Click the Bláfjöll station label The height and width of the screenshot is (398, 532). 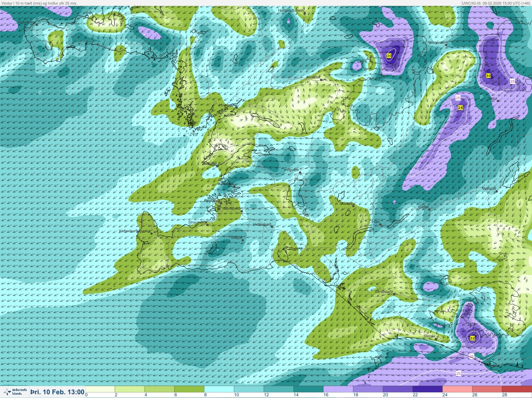click(x=236, y=238)
